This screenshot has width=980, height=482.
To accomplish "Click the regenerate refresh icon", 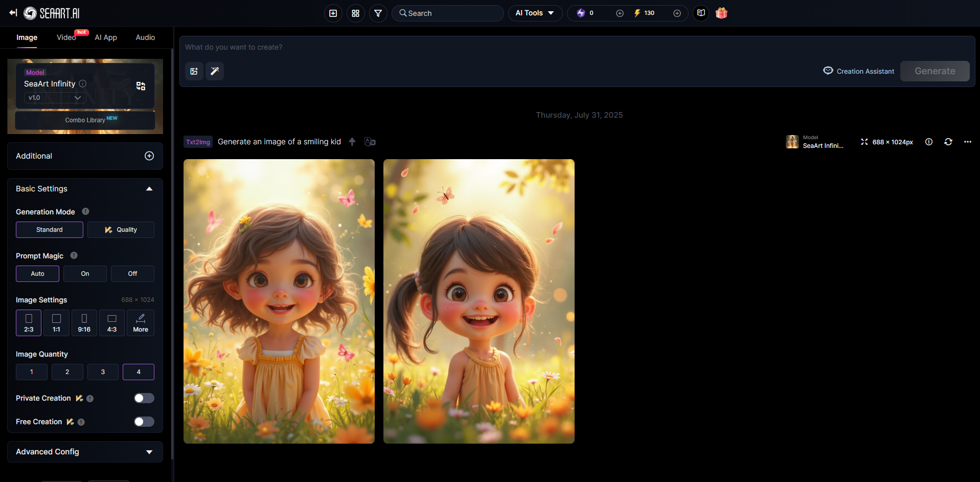I will [948, 142].
